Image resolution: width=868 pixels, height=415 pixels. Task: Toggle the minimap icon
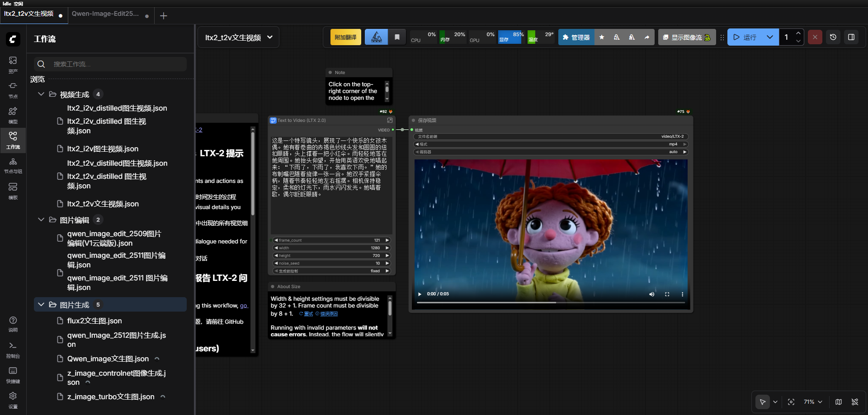tap(839, 402)
